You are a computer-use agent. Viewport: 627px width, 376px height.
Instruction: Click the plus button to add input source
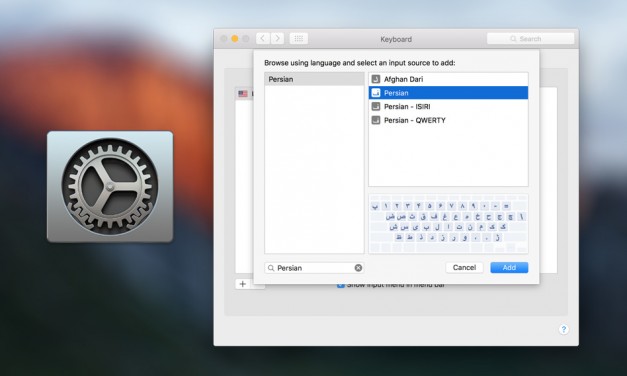[243, 284]
